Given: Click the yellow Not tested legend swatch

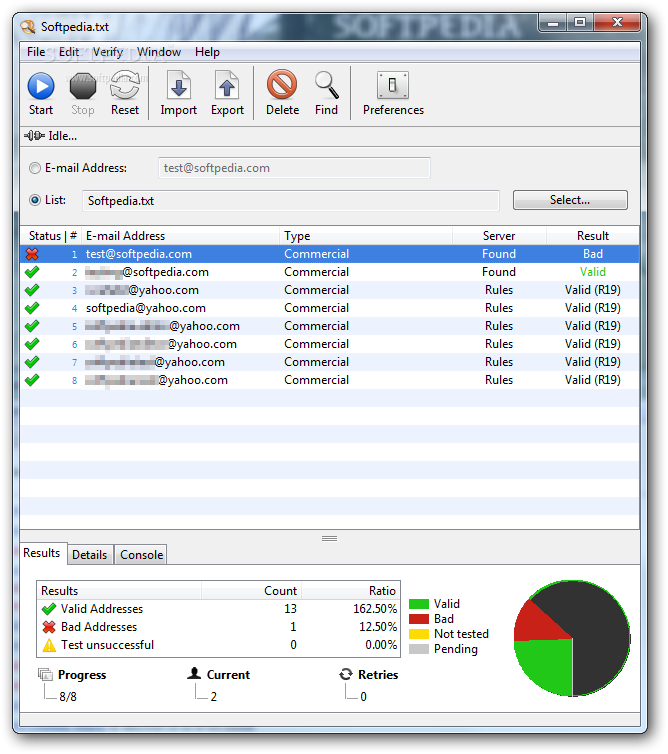Looking at the screenshot, I should click(418, 634).
